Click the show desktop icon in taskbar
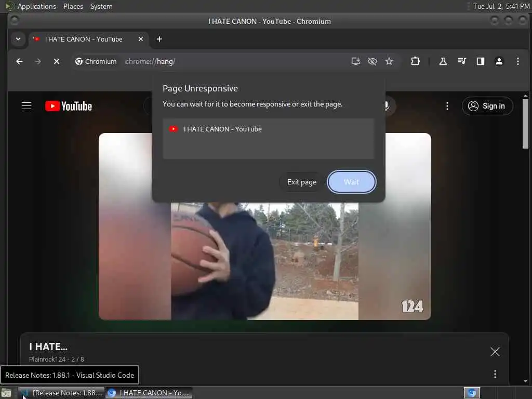 (6, 393)
